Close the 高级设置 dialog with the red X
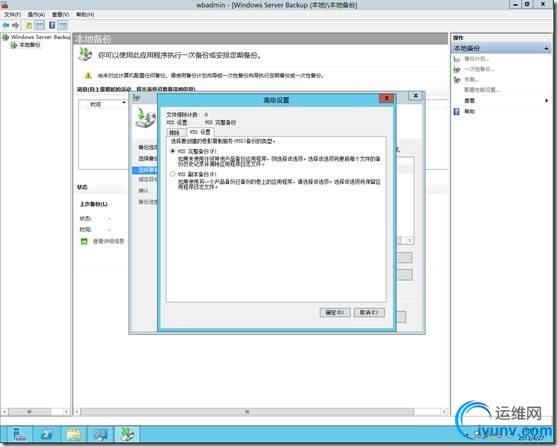The height and width of the screenshot is (447, 558). (386, 98)
